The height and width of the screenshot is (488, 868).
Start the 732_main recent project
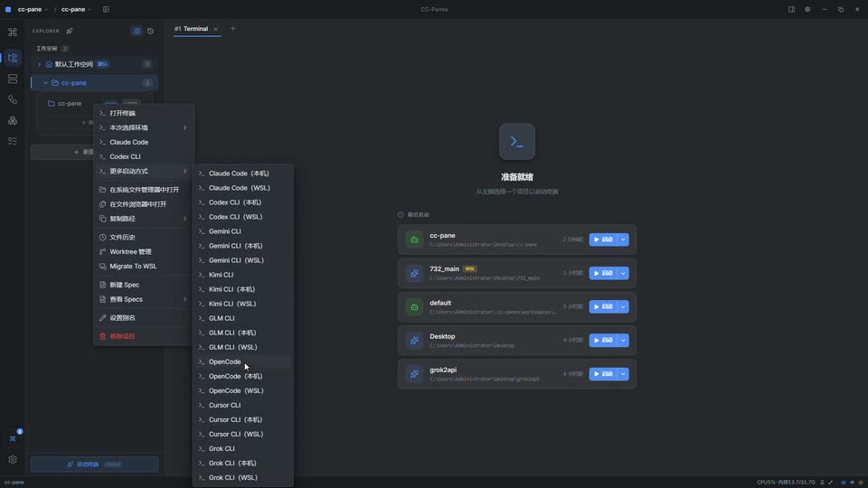coord(603,273)
